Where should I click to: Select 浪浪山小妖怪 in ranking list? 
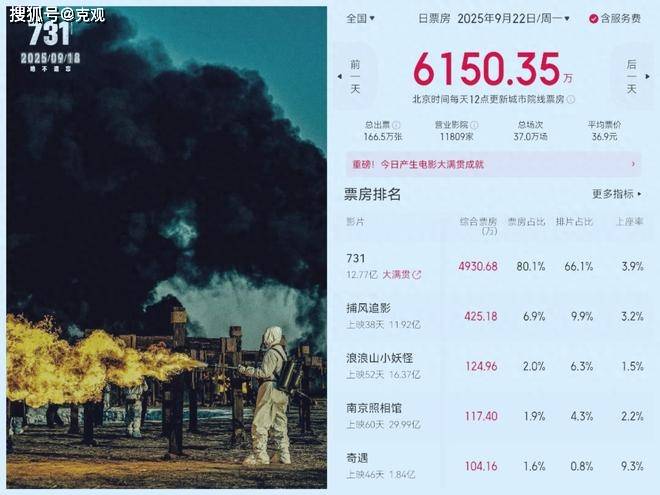click(379, 358)
